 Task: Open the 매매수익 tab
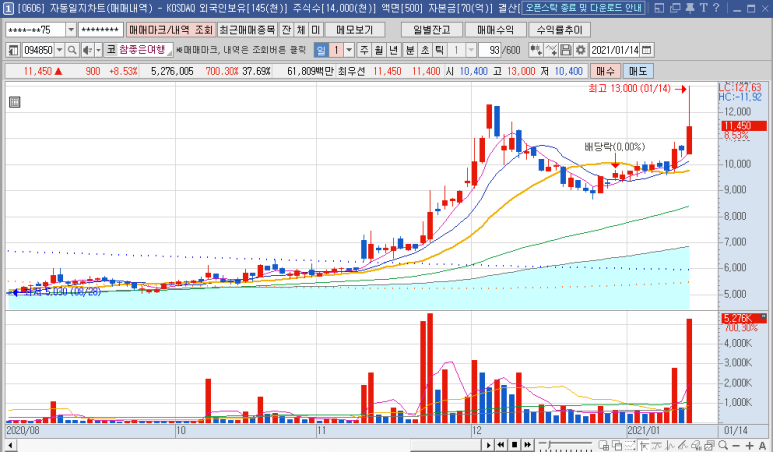(495, 30)
